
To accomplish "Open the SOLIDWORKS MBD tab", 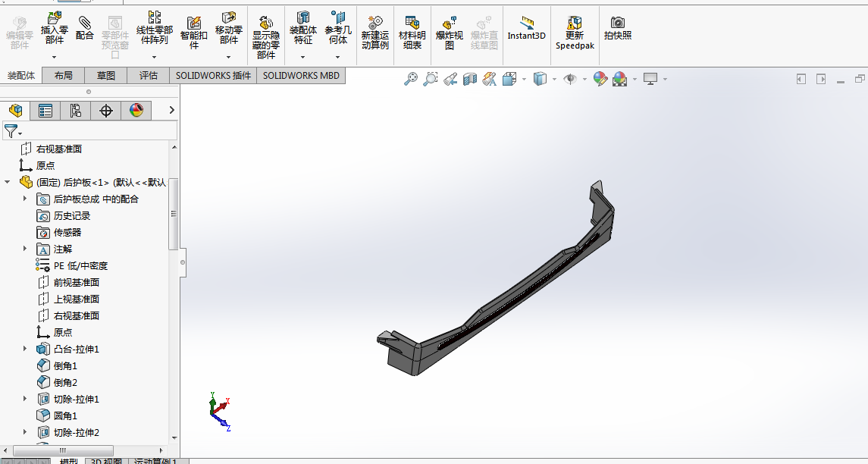I will 301,75.
